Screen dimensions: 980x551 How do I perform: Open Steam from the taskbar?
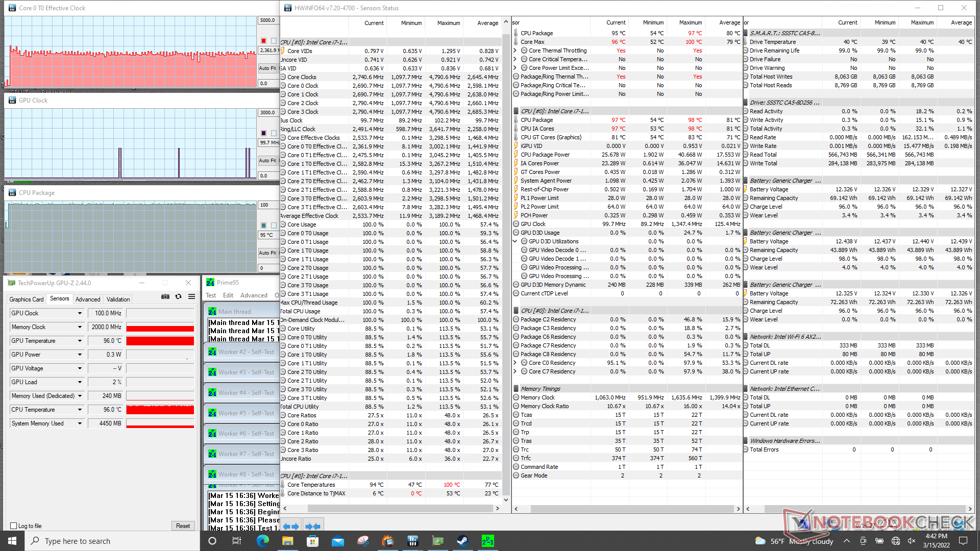tap(463, 541)
